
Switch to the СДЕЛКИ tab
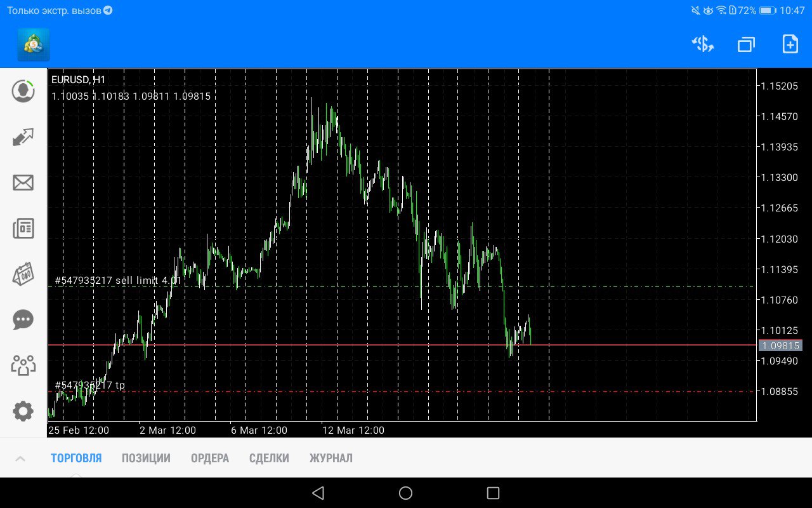pos(269,458)
